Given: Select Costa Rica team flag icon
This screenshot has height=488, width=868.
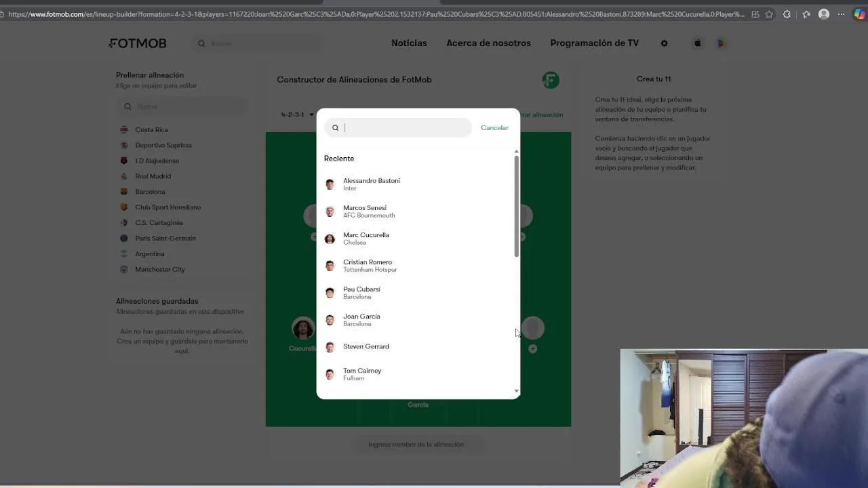Looking at the screenshot, I should coord(124,129).
